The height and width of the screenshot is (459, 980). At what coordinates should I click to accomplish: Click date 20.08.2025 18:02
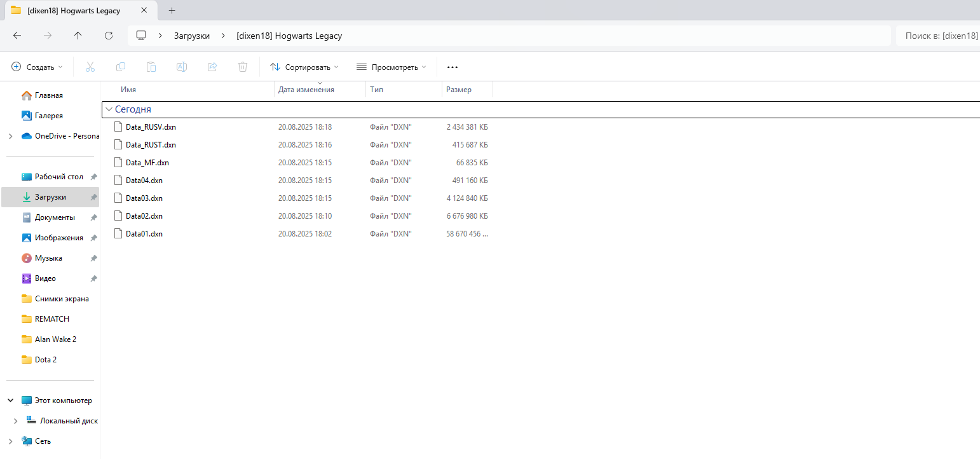pyautogui.click(x=305, y=234)
